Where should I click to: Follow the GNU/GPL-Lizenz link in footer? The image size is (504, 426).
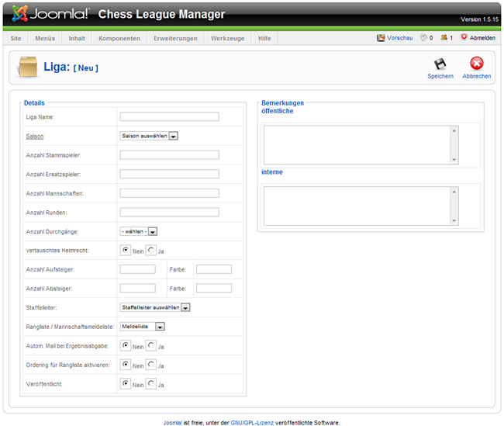click(253, 423)
